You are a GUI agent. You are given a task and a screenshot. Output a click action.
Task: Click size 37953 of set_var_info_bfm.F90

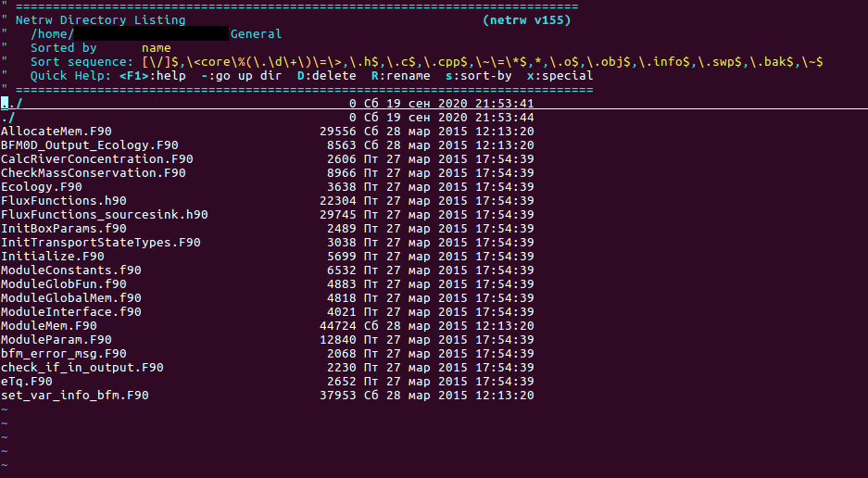coord(338,395)
